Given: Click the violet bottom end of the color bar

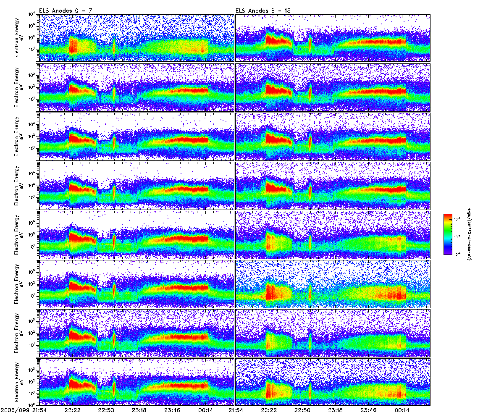Looking at the screenshot, I should point(447,252).
